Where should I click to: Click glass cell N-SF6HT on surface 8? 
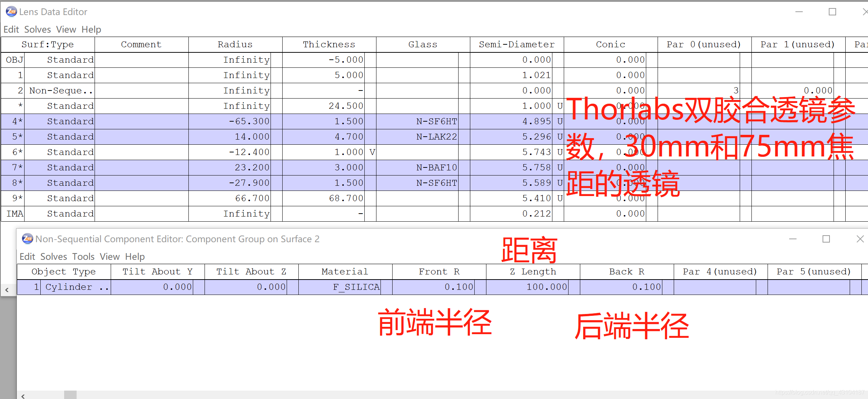[x=418, y=183]
